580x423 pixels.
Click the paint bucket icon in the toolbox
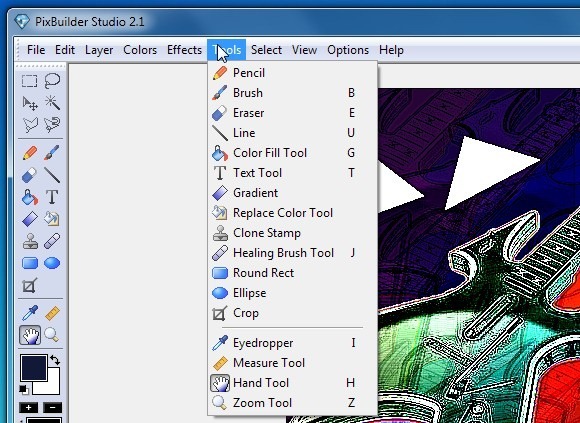pos(30,197)
